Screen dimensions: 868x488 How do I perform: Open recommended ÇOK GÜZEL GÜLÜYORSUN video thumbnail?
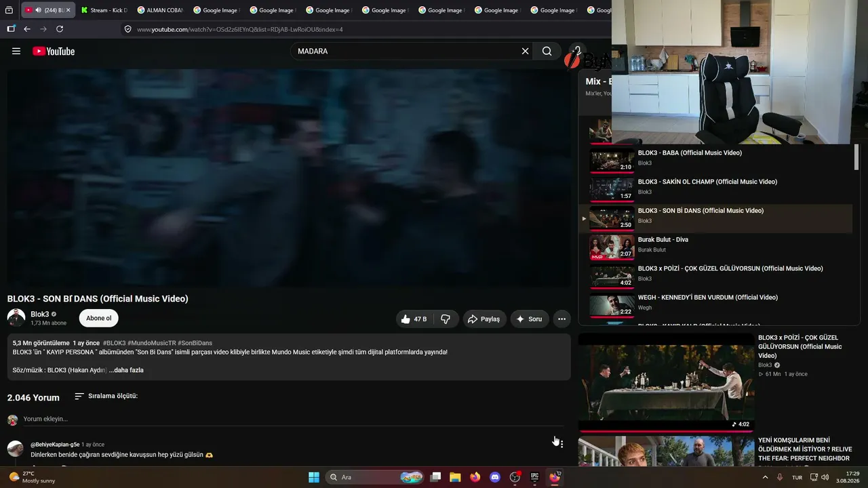pyautogui.click(x=666, y=382)
